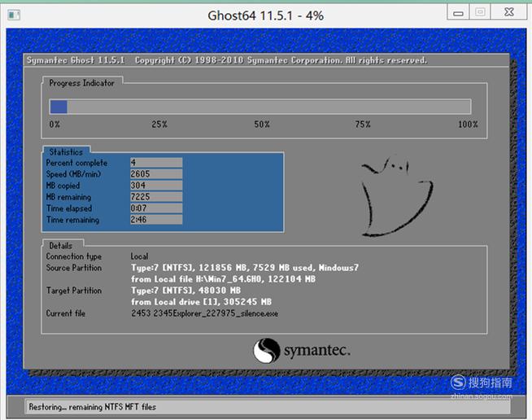The image size is (532, 420).
Task: Click the Statistics panel heading
Action: click(x=66, y=151)
